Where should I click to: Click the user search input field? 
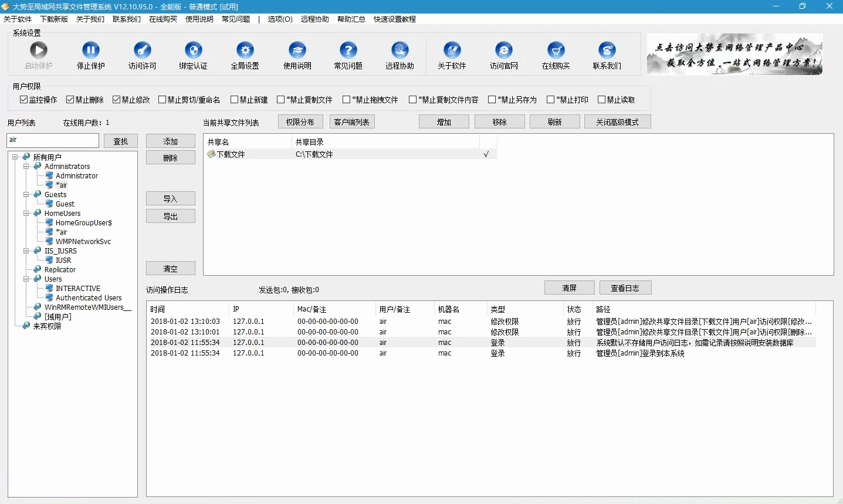coord(53,141)
